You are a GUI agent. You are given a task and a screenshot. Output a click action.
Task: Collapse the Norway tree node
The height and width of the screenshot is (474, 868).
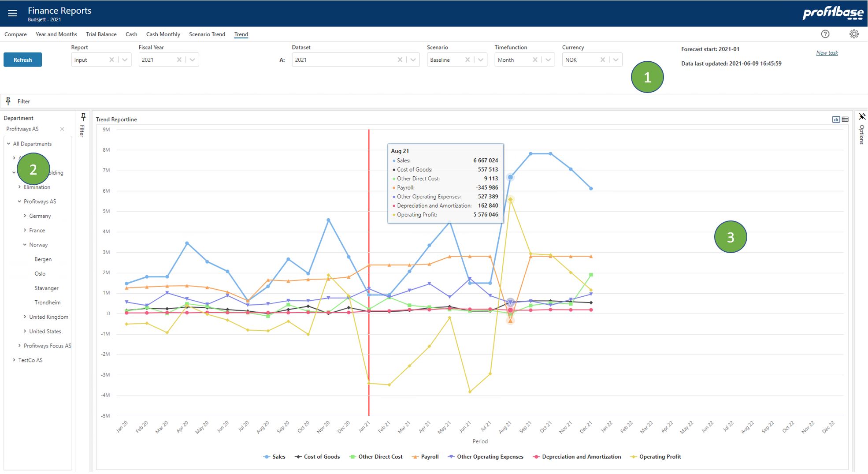tap(25, 245)
